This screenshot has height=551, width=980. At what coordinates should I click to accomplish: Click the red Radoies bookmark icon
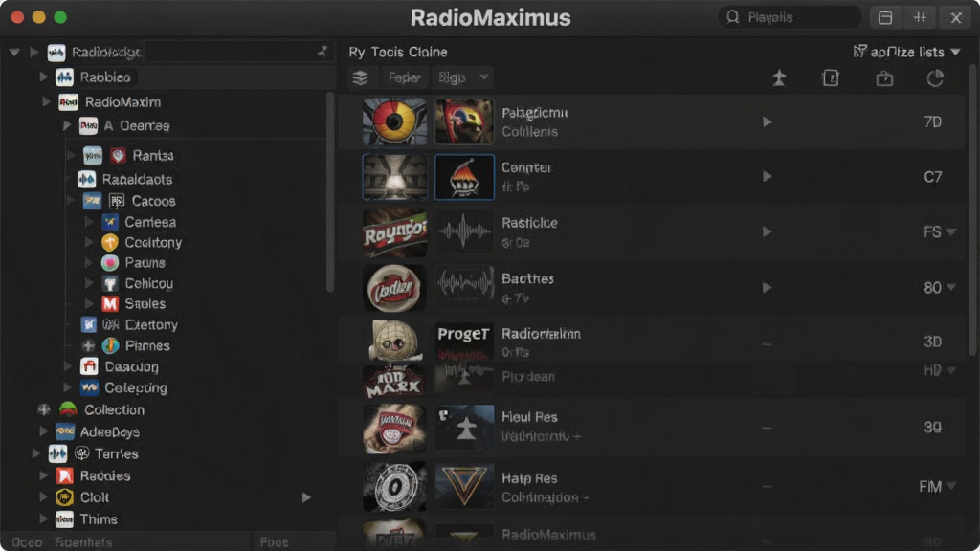pyautogui.click(x=64, y=475)
